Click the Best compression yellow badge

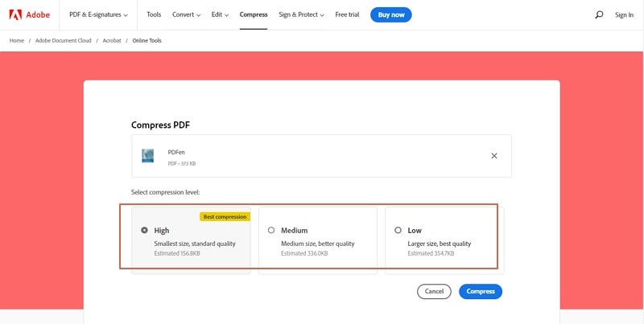(x=225, y=216)
